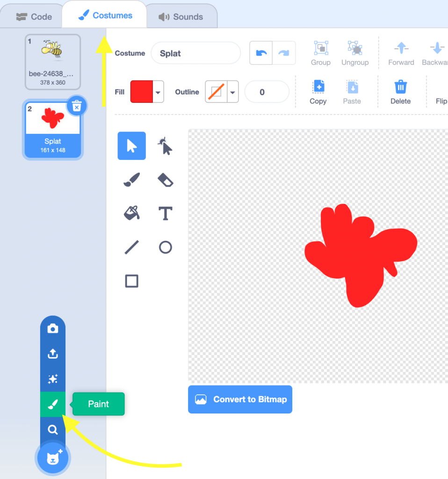
Task: Select the bee costume thumbnail
Action: [x=53, y=61]
